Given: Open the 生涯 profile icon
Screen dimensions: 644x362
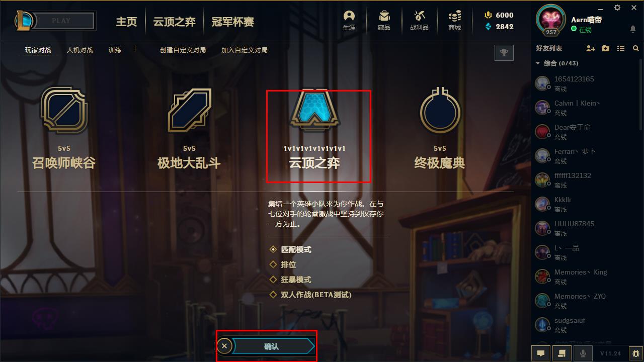Looking at the screenshot, I should pyautogui.click(x=349, y=20).
